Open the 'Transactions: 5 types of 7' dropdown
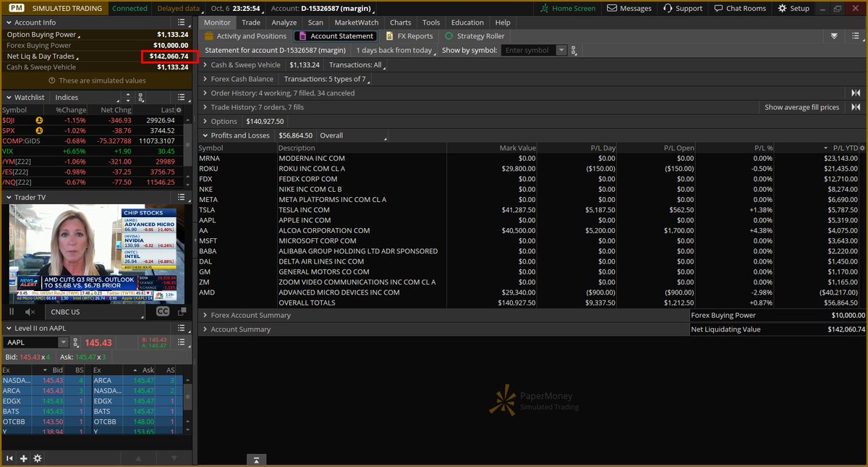The image size is (868, 467). (x=328, y=79)
